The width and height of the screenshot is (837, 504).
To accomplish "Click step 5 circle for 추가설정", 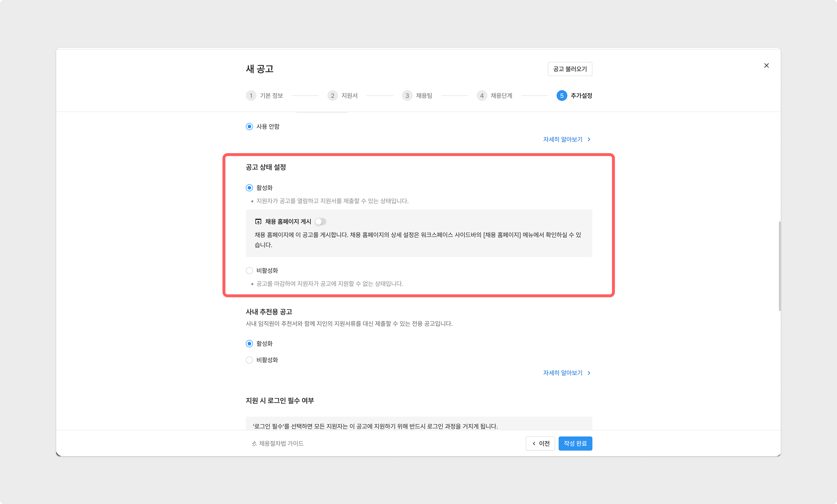I will [x=562, y=96].
